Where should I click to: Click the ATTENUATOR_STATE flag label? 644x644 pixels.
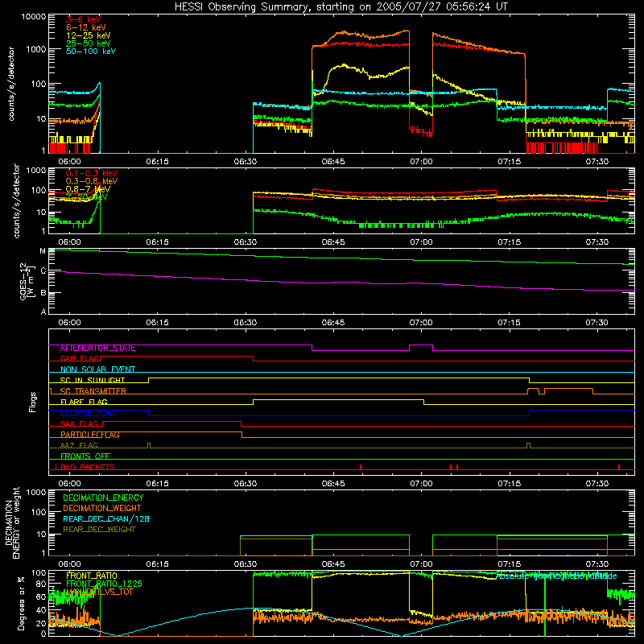click(97, 349)
